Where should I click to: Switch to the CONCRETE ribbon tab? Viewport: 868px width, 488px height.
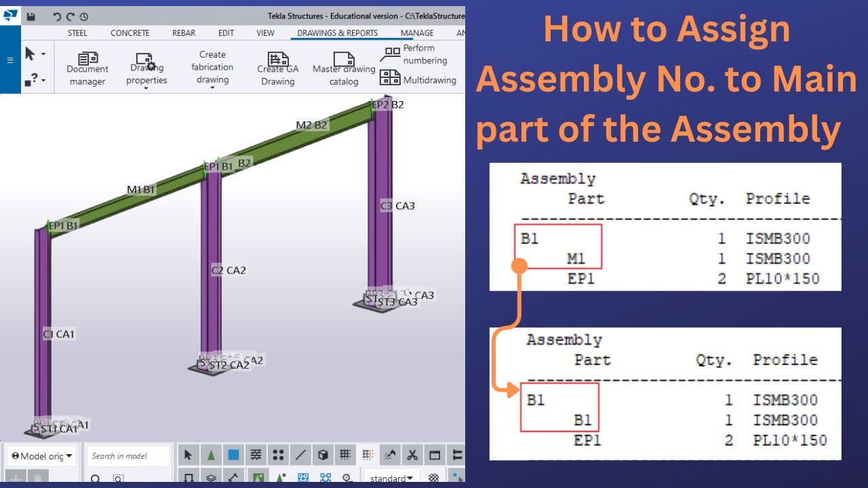[130, 33]
